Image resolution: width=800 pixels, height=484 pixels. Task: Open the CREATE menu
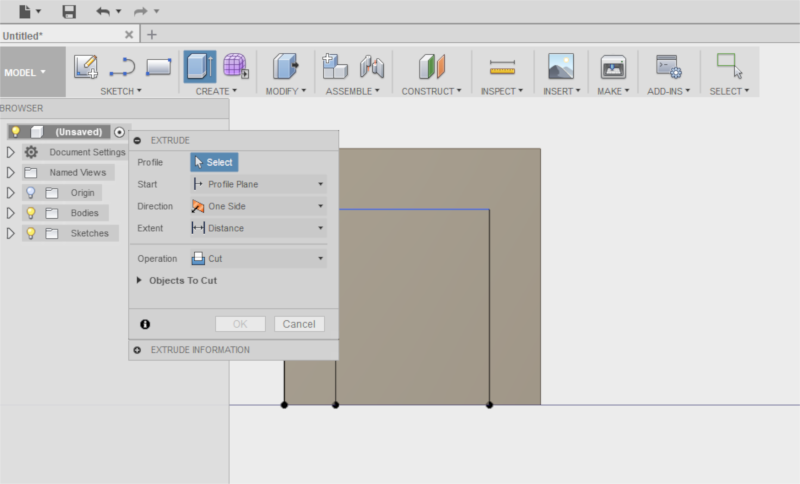[216, 91]
